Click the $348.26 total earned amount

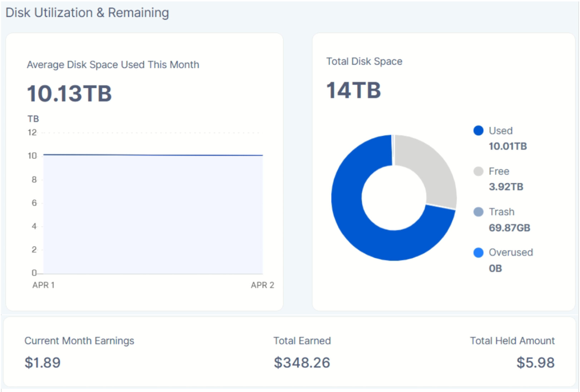point(302,363)
